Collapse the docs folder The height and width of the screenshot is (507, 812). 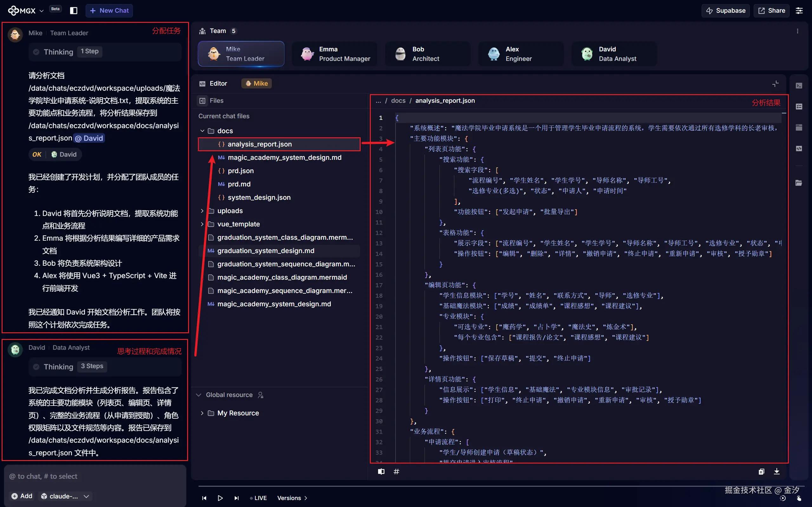coord(202,131)
